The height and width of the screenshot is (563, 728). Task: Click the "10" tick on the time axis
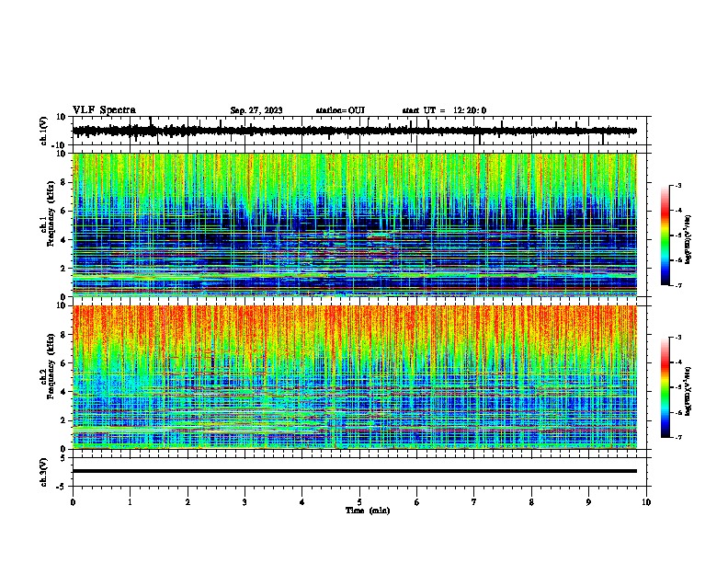(646, 502)
